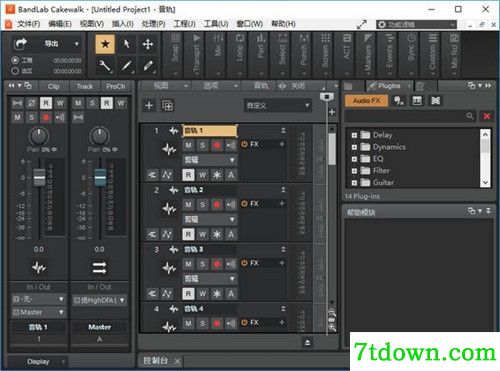The width and height of the screenshot is (500, 371).
Task: Click the Plugins browser tab
Action: pyautogui.click(x=389, y=86)
